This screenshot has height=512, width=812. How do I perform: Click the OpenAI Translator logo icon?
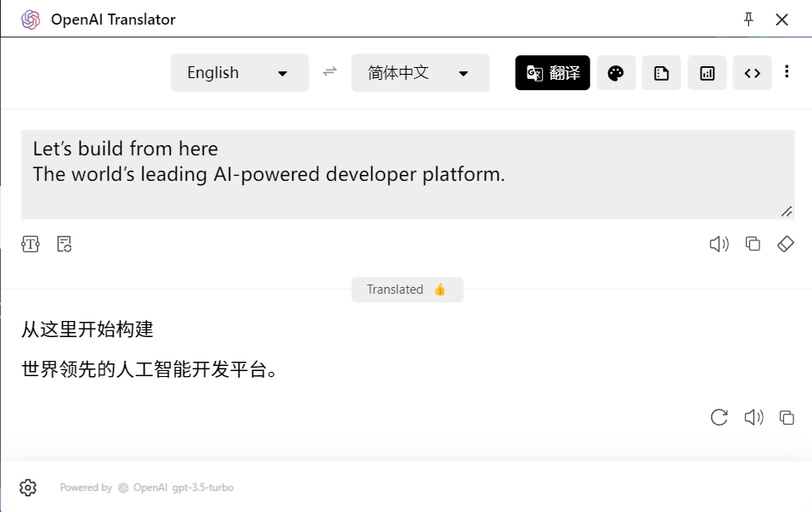[x=32, y=19]
